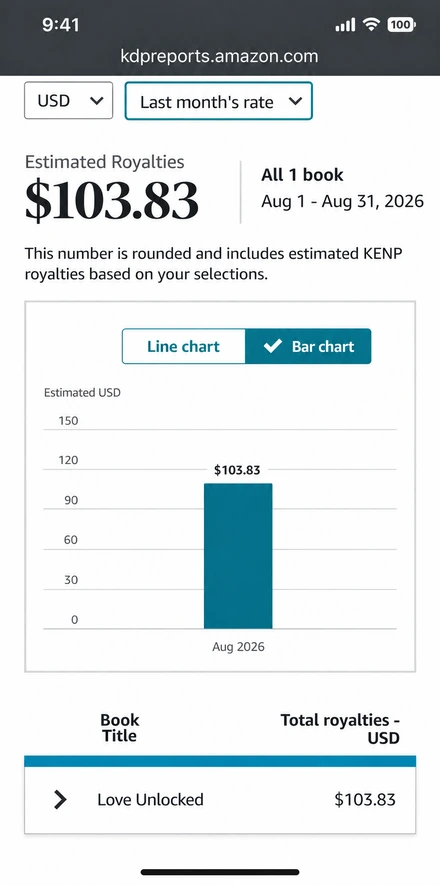Open the USD currency dropdown
The width and height of the screenshot is (440, 885).
pyautogui.click(x=68, y=100)
